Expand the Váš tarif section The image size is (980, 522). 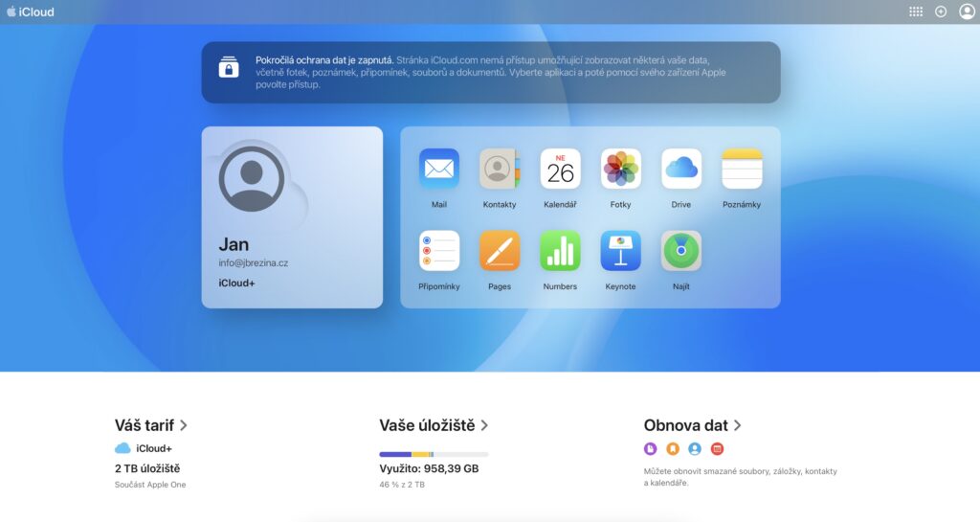151,425
